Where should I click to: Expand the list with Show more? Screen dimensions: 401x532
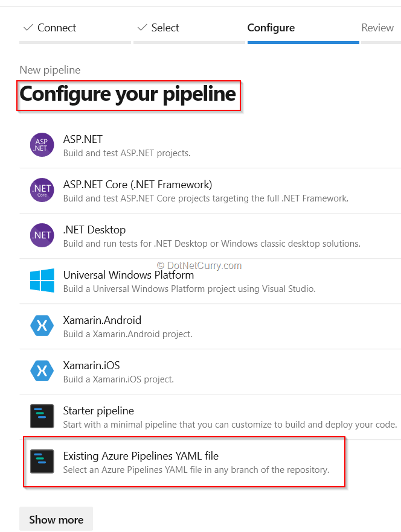click(56, 519)
